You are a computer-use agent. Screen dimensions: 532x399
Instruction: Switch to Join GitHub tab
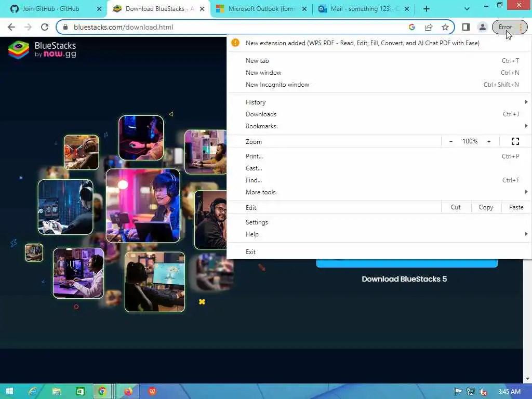(x=51, y=9)
